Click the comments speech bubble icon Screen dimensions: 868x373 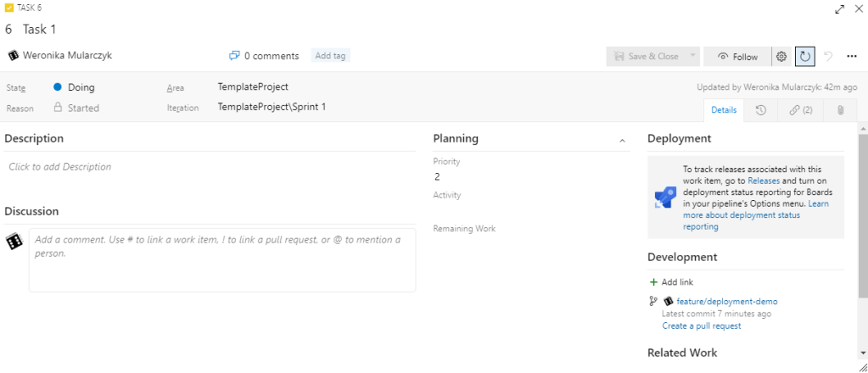234,56
